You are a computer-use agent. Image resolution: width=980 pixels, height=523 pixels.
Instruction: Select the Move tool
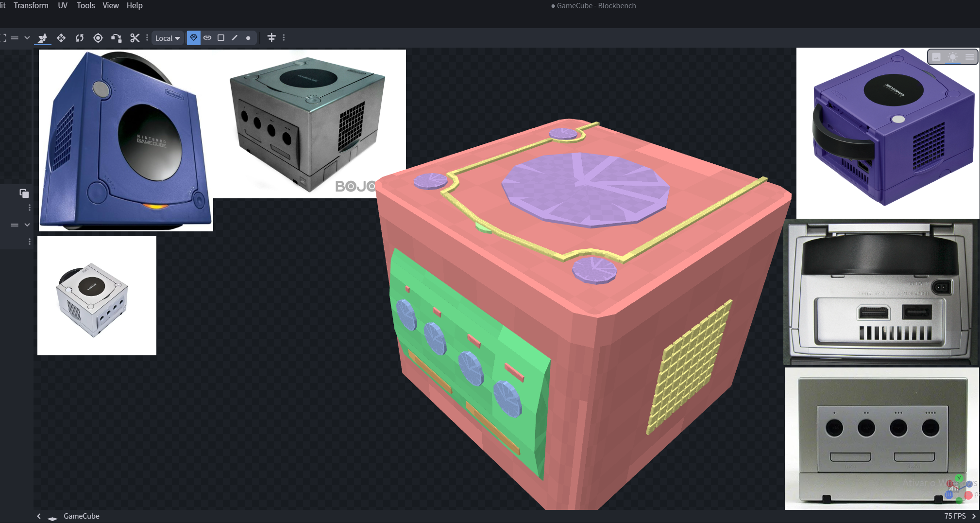43,38
